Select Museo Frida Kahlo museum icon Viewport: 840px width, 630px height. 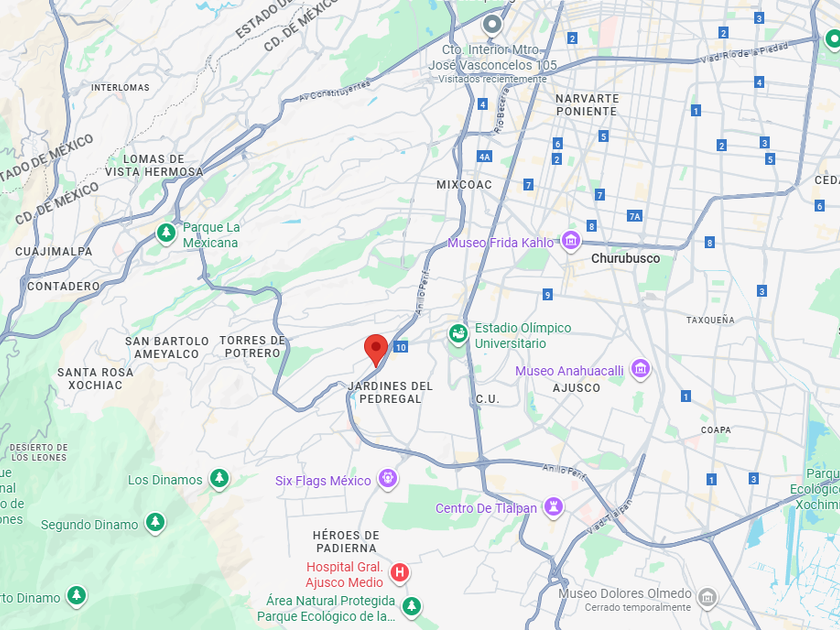(571, 242)
